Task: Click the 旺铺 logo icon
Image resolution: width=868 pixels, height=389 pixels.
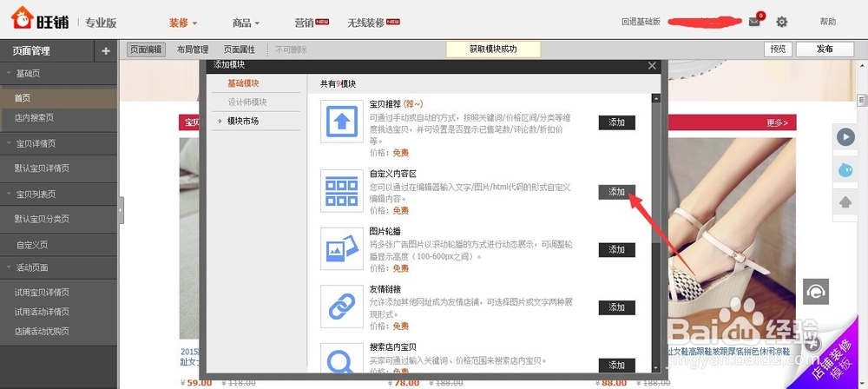Action: tap(23, 18)
